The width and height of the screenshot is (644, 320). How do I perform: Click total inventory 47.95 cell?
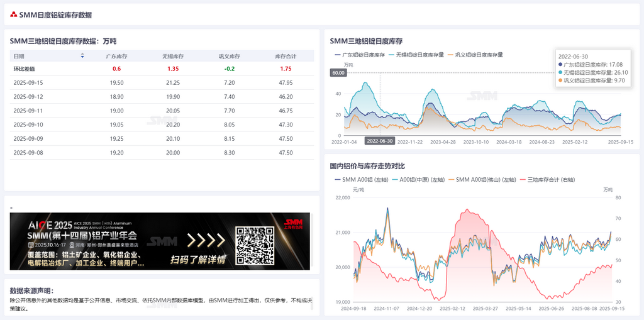pos(286,82)
